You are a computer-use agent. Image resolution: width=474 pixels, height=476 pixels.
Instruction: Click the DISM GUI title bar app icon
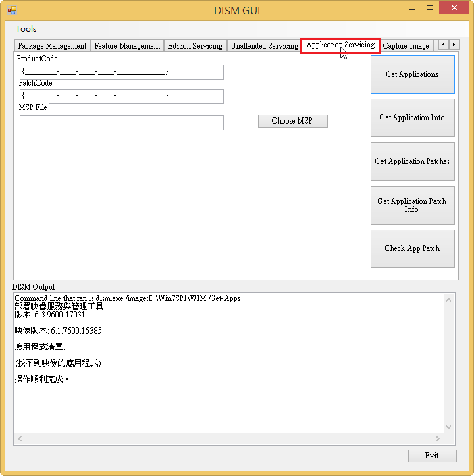[11, 10]
